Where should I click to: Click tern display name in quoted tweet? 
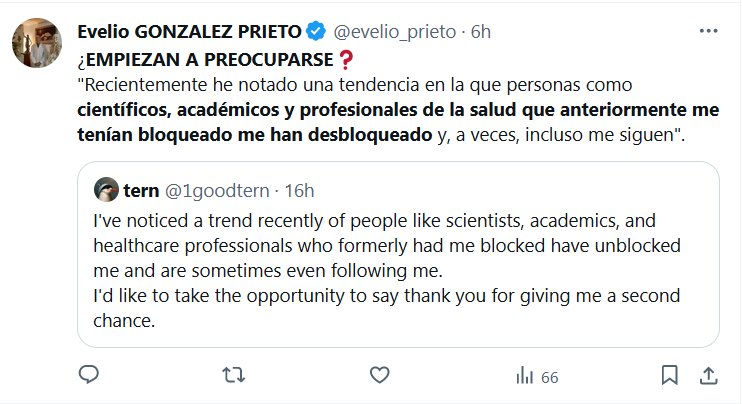coord(143,189)
